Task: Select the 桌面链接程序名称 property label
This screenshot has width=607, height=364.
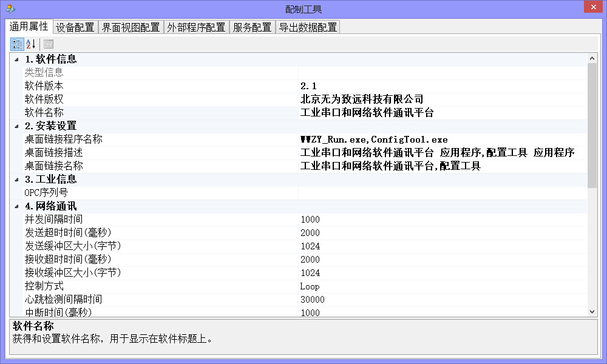Action: click(64, 140)
